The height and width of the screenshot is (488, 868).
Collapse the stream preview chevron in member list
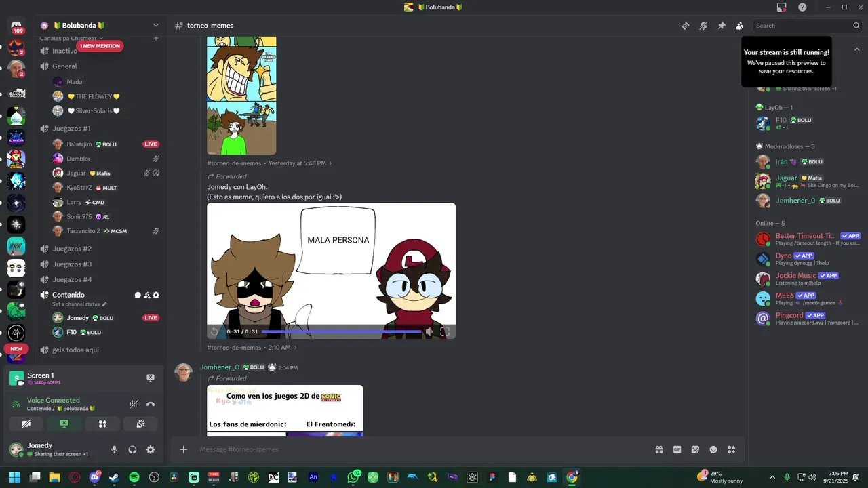pos(856,49)
